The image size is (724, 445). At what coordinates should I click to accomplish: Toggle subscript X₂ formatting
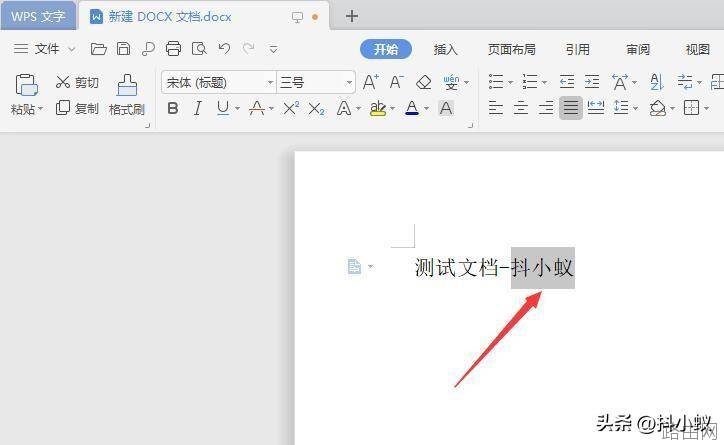point(317,109)
